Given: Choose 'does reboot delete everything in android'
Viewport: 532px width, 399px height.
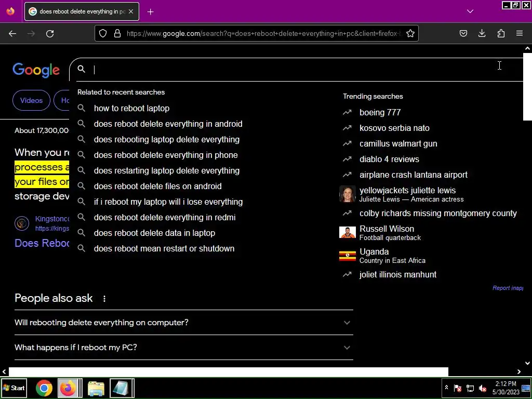Looking at the screenshot, I should [x=168, y=124].
